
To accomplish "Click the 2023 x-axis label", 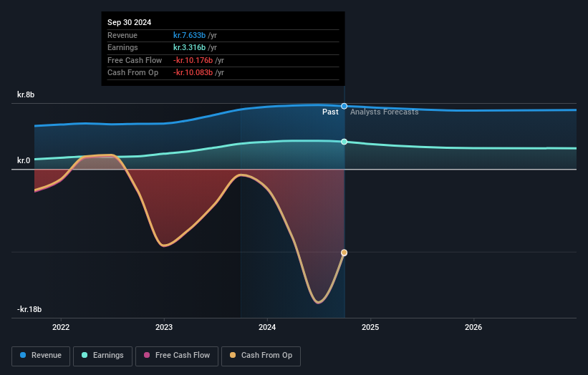I will click(164, 328).
